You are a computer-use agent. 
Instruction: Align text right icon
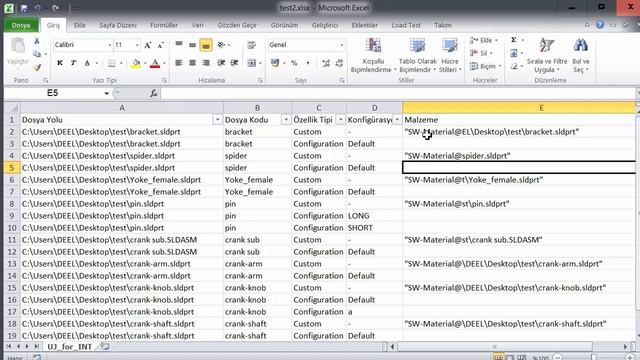pyautogui.click(x=206, y=63)
